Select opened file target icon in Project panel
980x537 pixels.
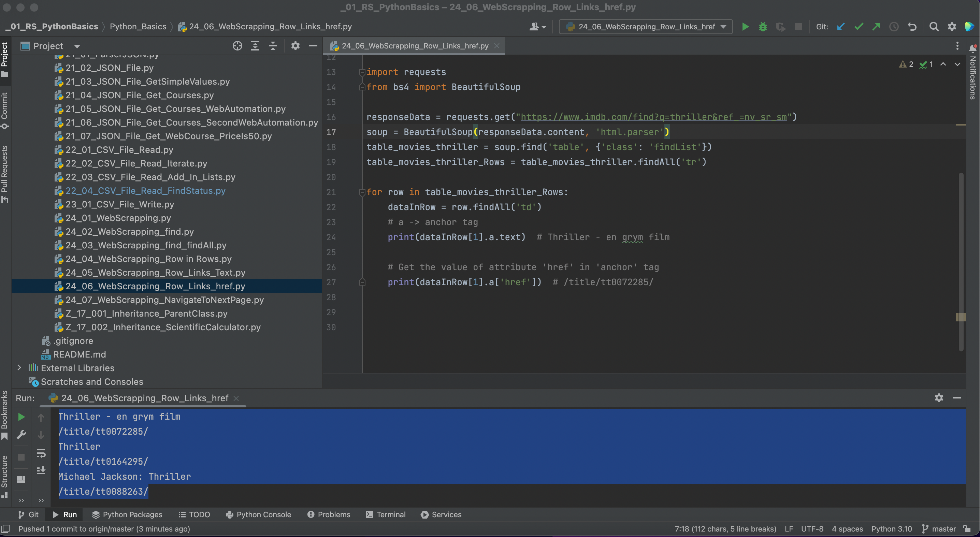click(237, 46)
